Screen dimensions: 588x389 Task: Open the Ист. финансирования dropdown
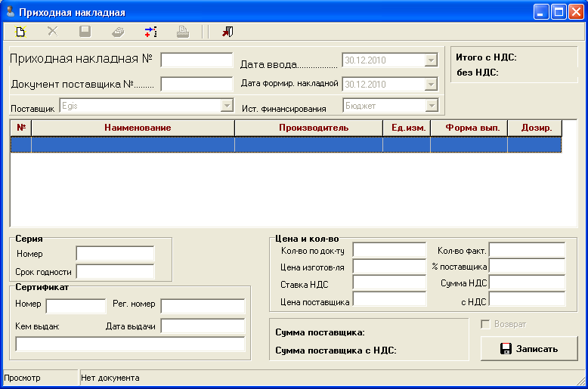click(x=431, y=107)
